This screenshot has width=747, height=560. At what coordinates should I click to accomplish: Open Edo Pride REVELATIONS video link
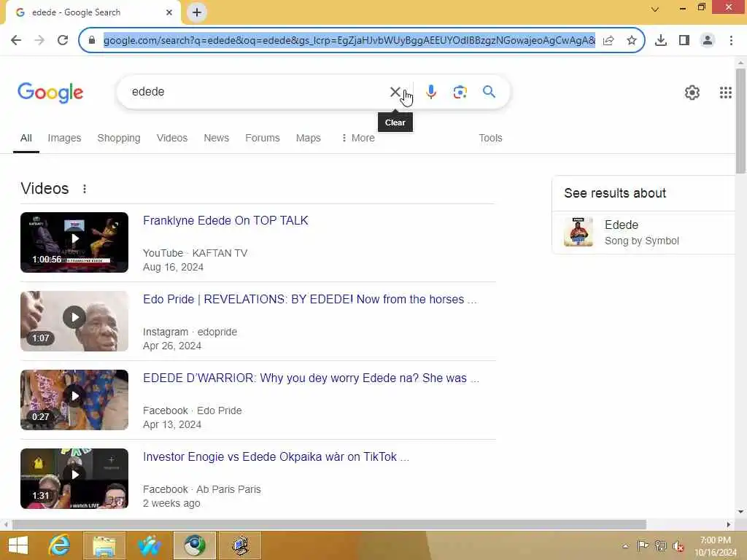tap(309, 299)
